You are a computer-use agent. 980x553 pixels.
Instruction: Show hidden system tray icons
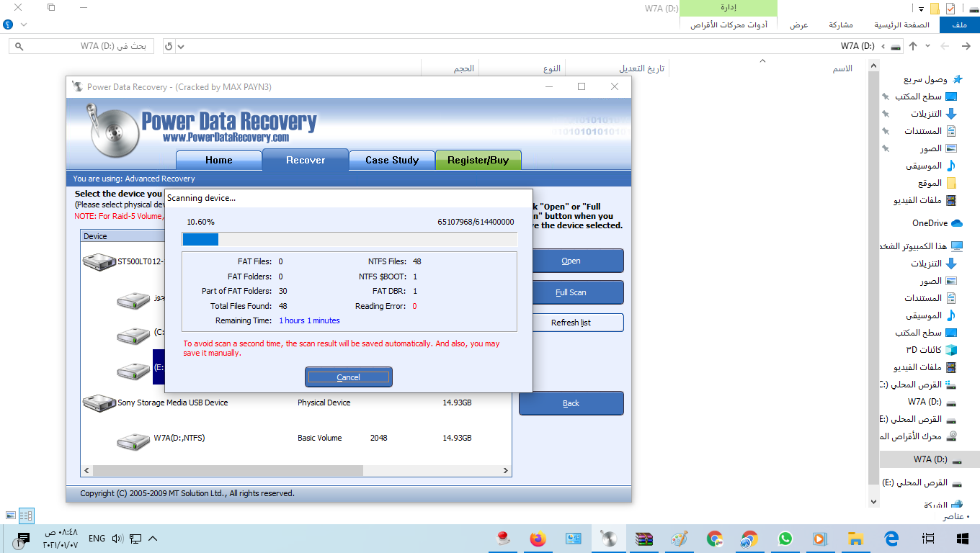[153, 539]
